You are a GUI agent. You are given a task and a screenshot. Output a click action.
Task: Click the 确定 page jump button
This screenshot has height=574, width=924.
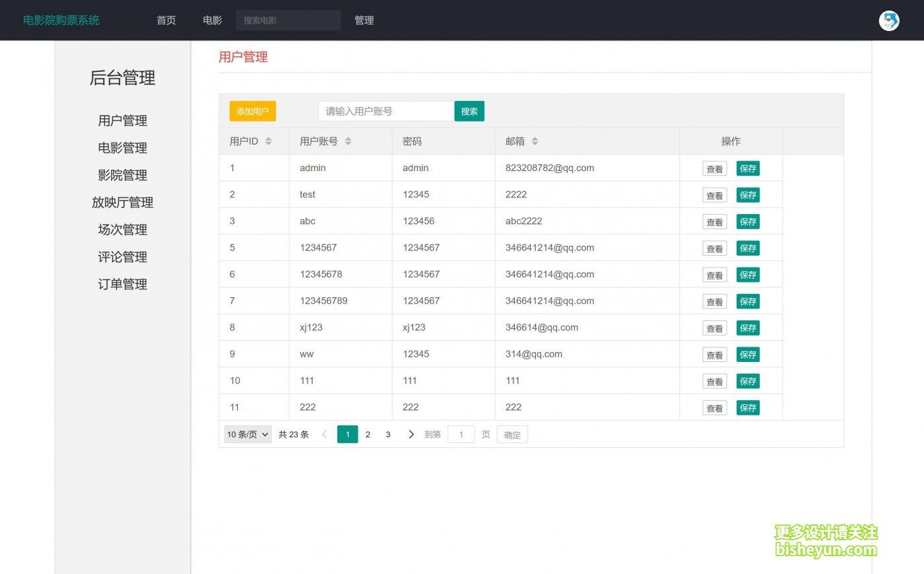[512, 435]
